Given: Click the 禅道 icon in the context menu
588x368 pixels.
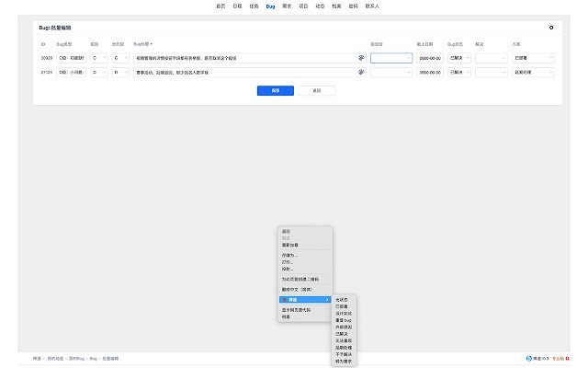Looking at the screenshot, I should click(285, 300).
